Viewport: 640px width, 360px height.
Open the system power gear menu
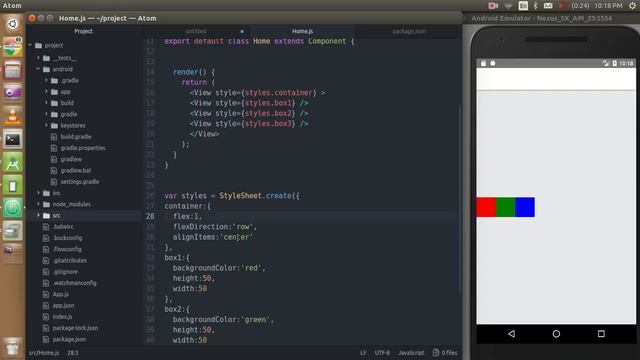[x=632, y=6]
